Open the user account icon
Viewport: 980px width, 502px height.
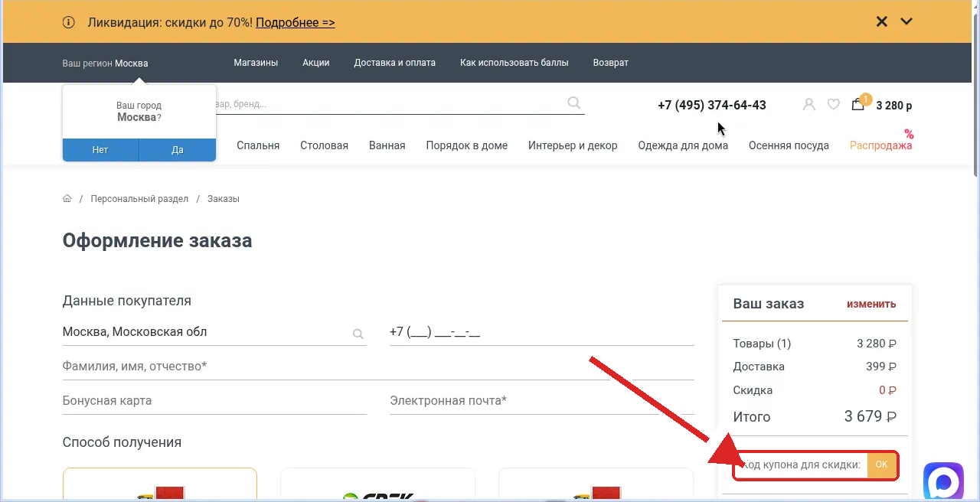point(809,104)
